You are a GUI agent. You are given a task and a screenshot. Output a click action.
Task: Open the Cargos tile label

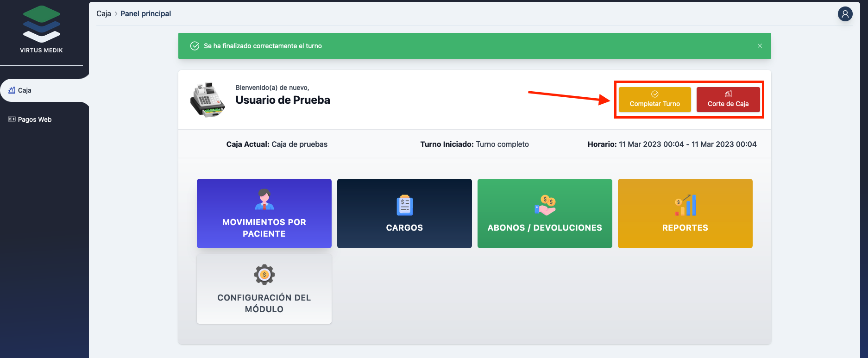click(404, 228)
